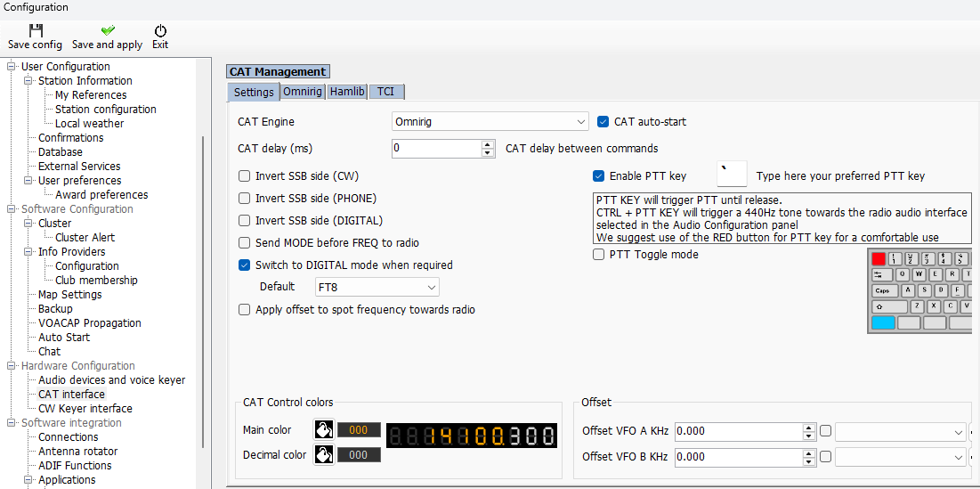The image size is (980, 489).
Task: Open the CAT Engine dropdown
Action: pyautogui.click(x=490, y=122)
